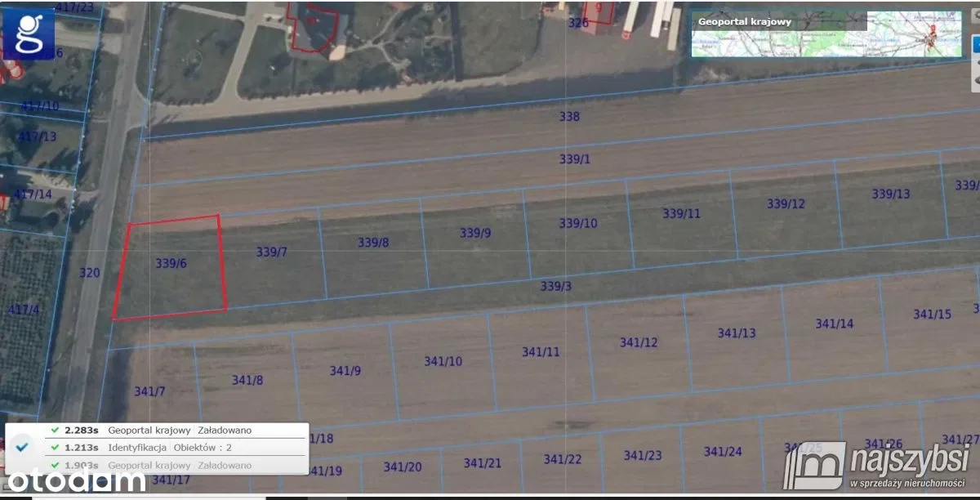Click the green check beside 2.283s

coord(54,430)
